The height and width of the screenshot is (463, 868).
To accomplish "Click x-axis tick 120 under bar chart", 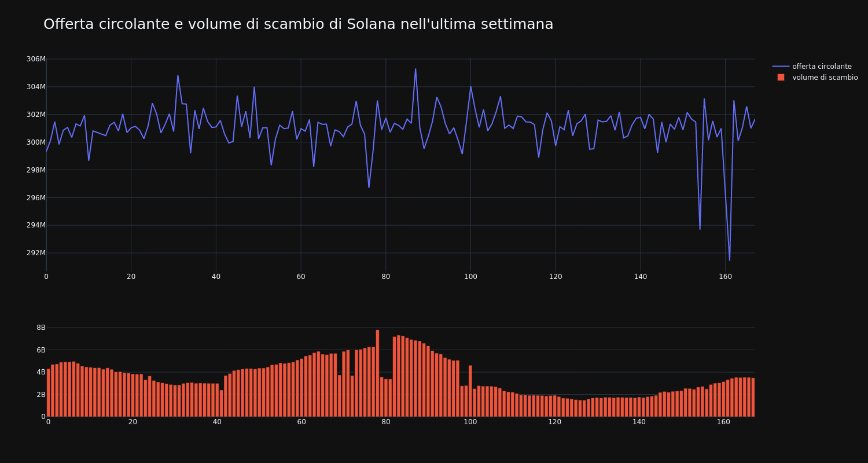I will click(555, 422).
